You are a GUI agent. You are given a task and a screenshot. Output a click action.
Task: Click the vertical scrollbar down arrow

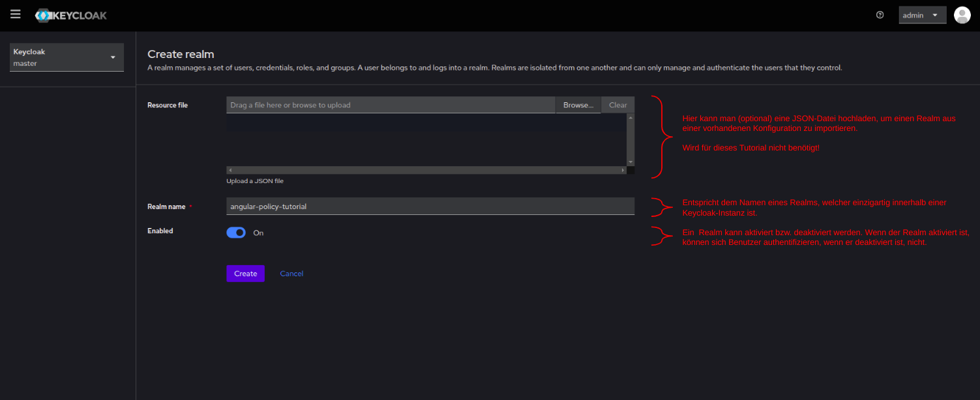(x=631, y=162)
